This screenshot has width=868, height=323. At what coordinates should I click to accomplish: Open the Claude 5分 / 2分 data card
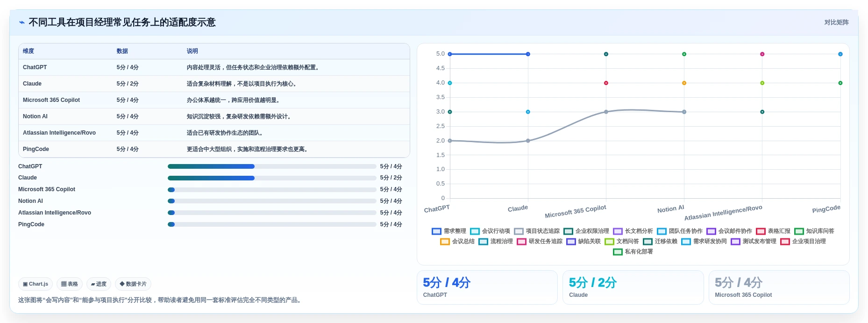(633, 287)
